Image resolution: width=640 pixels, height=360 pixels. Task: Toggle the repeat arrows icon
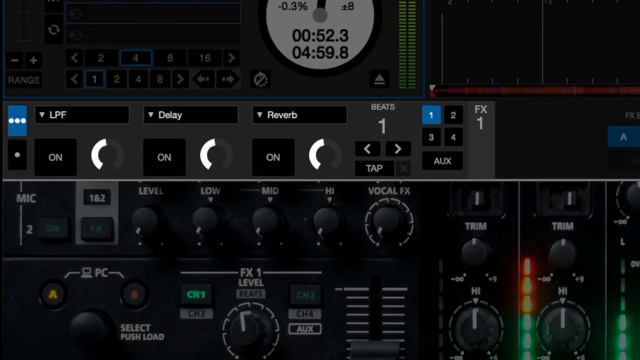point(53,30)
